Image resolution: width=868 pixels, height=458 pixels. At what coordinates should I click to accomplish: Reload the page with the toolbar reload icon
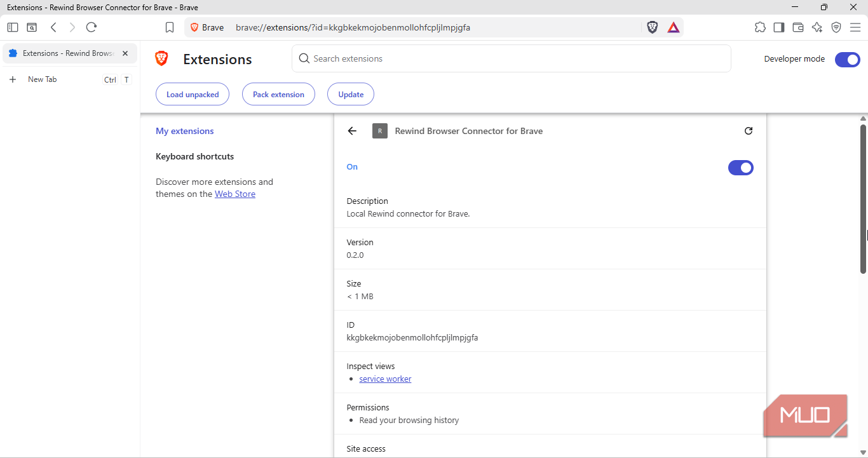point(91,27)
